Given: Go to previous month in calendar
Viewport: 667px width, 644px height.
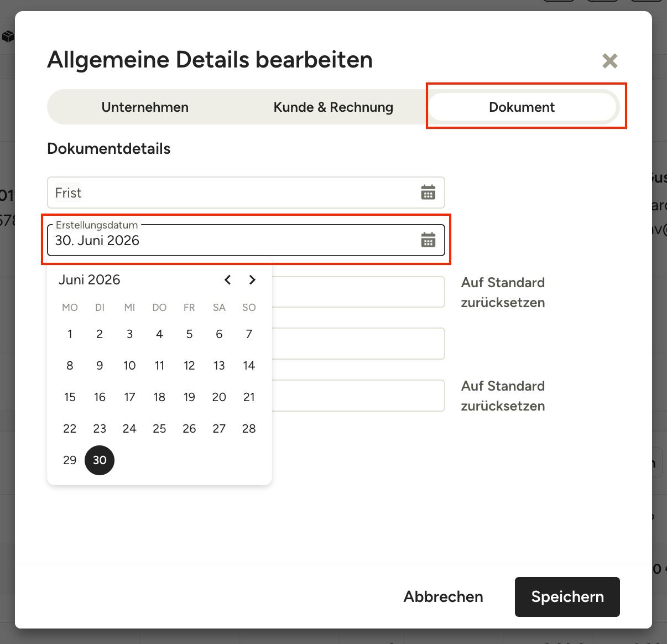Looking at the screenshot, I should click(x=227, y=280).
